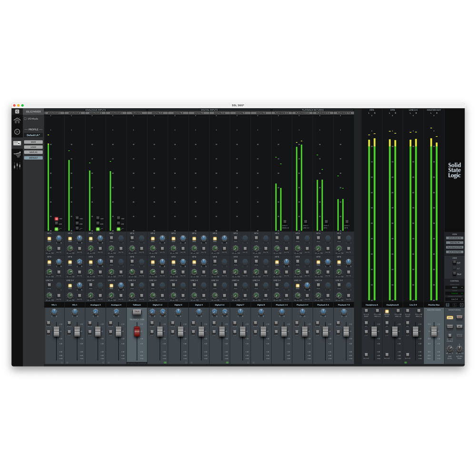Click the Talkback channel header
This screenshot has height=476, width=476.
pos(137,113)
